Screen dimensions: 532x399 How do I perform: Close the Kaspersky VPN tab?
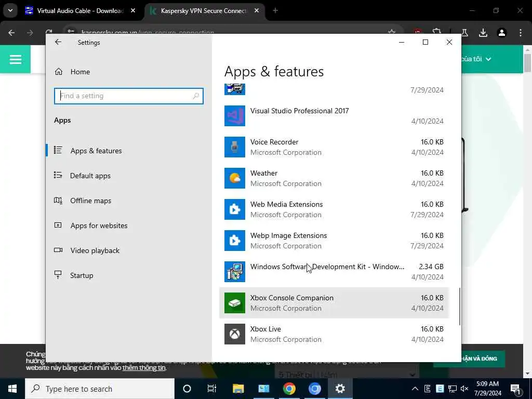click(257, 11)
